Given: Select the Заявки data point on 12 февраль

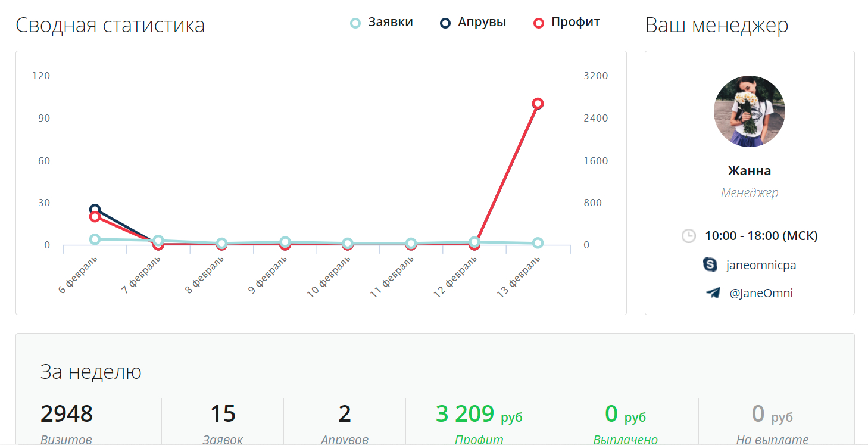Looking at the screenshot, I should point(474,242).
